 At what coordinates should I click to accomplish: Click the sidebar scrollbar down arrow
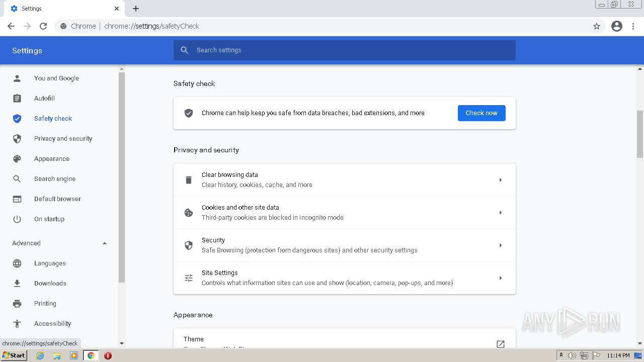[121, 343]
